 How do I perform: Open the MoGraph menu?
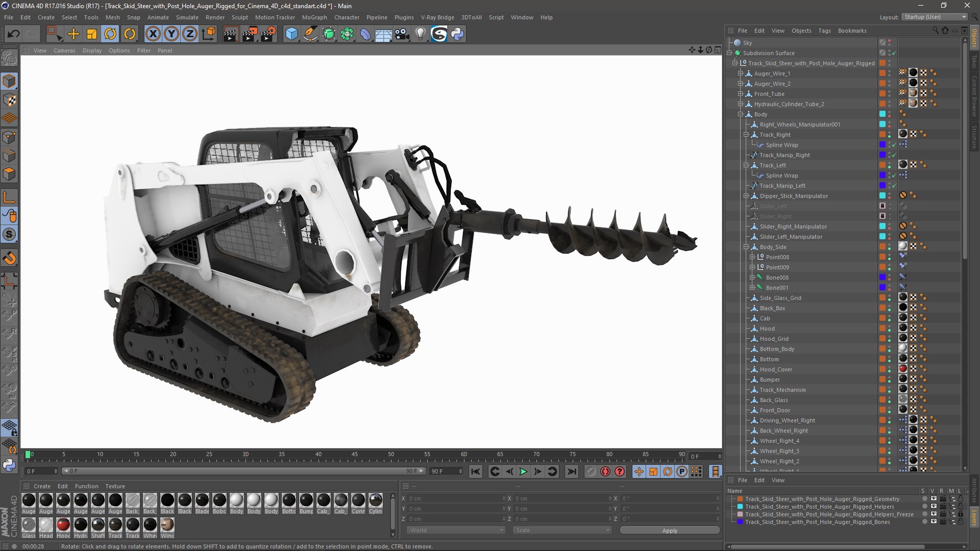tap(314, 17)
